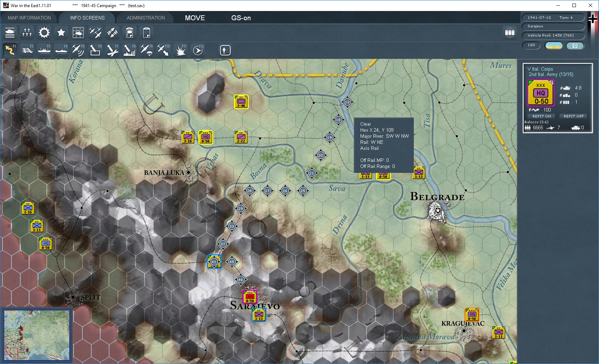The height and width of the screenshot is (364, 599).
Task: Click the star icon in the info toolbar
Action: (61, 33)
